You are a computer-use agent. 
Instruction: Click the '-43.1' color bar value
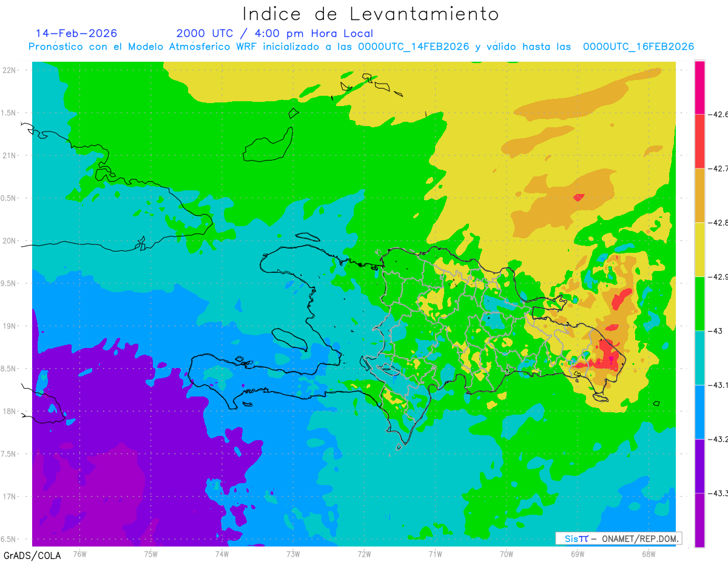click(x=718, y=385)
